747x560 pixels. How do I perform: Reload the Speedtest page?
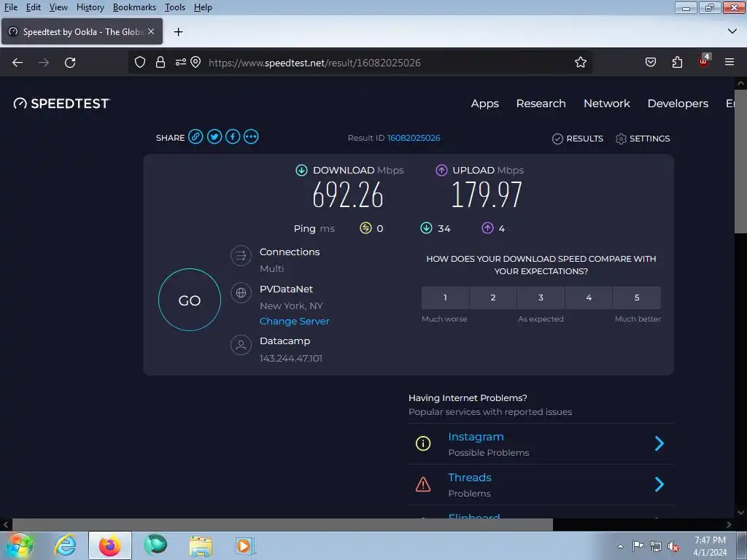[70, 63]
